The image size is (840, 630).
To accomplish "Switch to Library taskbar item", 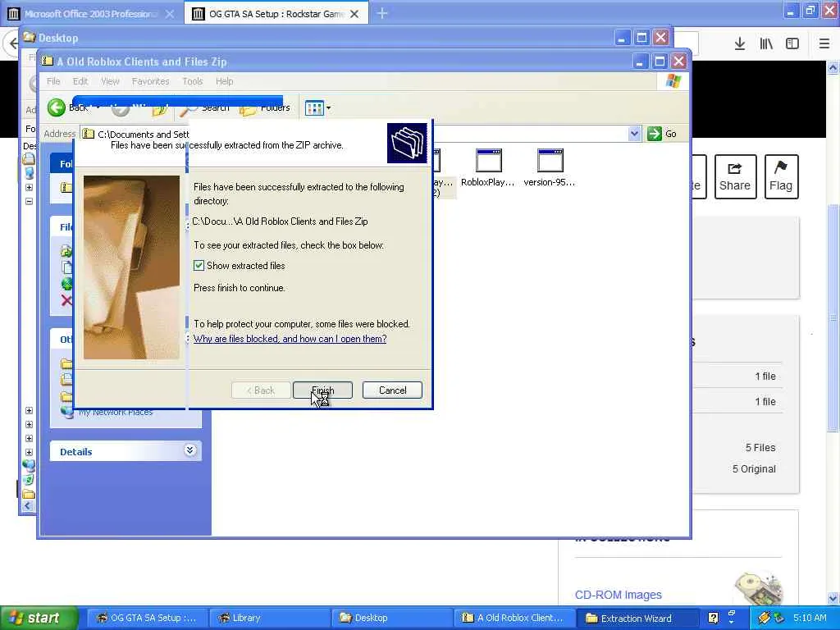I will pos(268,618).
